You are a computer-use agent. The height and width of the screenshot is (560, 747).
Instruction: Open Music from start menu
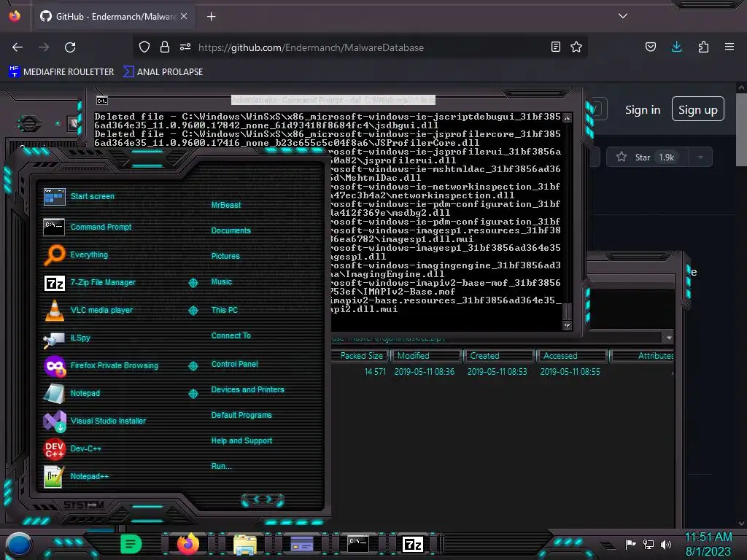pyautogui.click(x=222, y=282)
